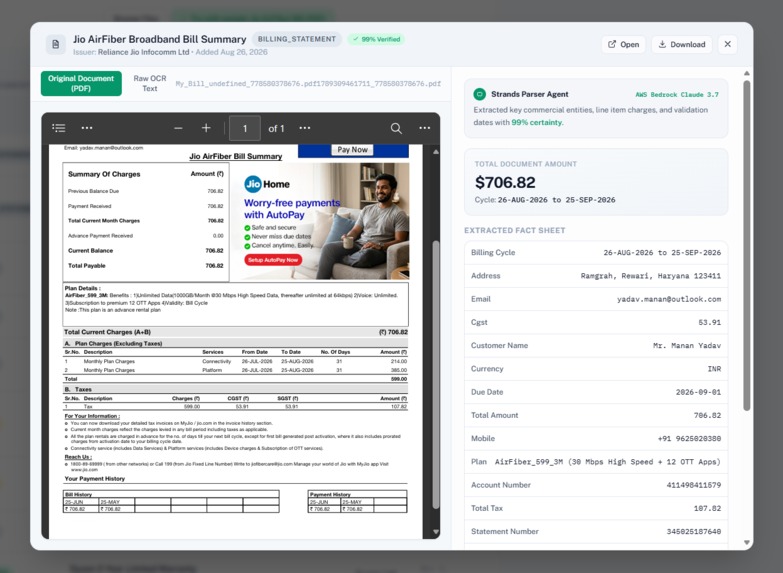Zoom in the PDF with plus icon
Image resolution: width=783 pixels, height=573 pixels.
click(x=206, y=128)
